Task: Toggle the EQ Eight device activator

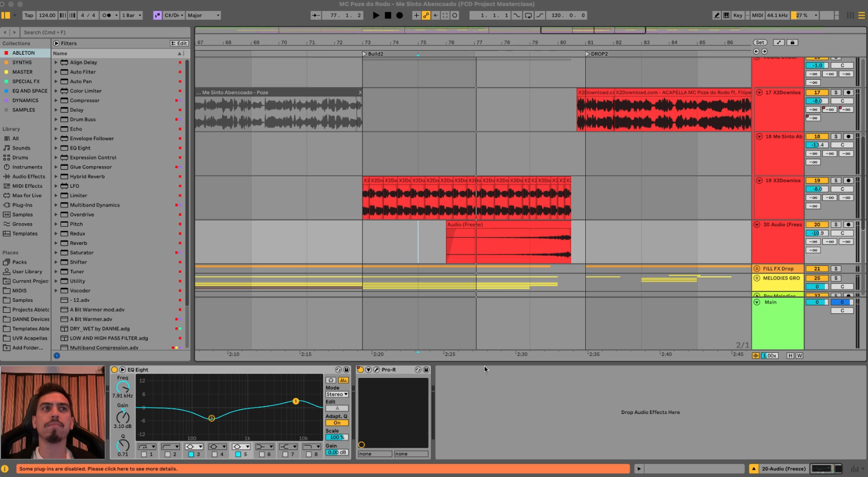Action: pyautogui.click(x=114, y=370)
